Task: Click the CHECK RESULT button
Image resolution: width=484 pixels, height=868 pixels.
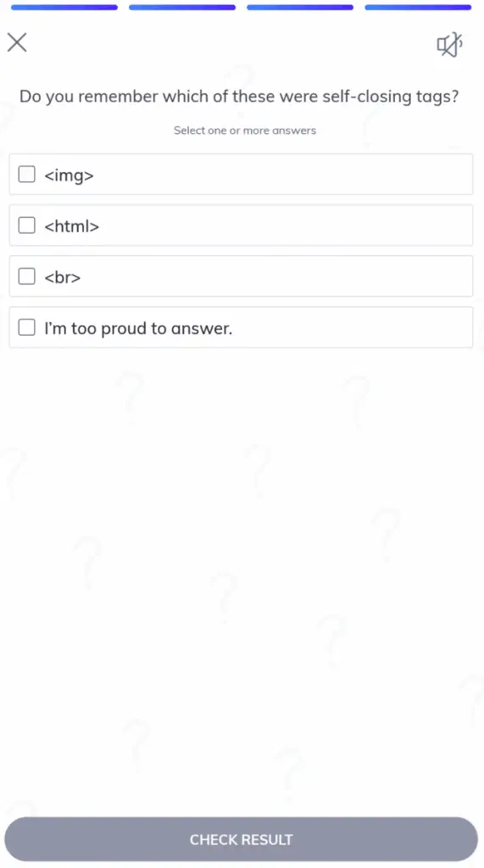Action: point(241,839)
